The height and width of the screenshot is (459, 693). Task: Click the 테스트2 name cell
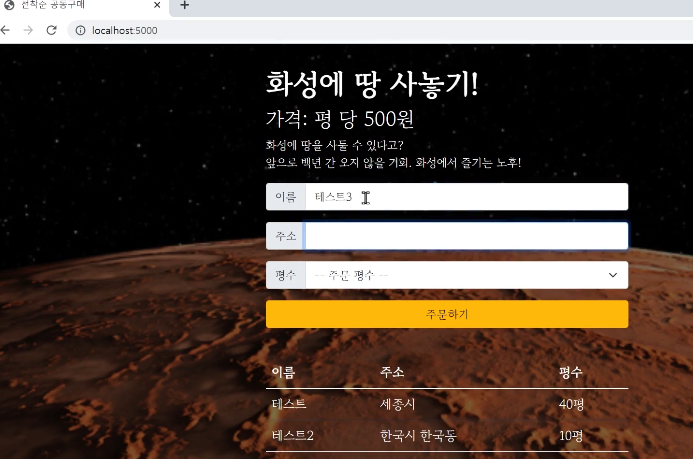(x=293, y=436)
